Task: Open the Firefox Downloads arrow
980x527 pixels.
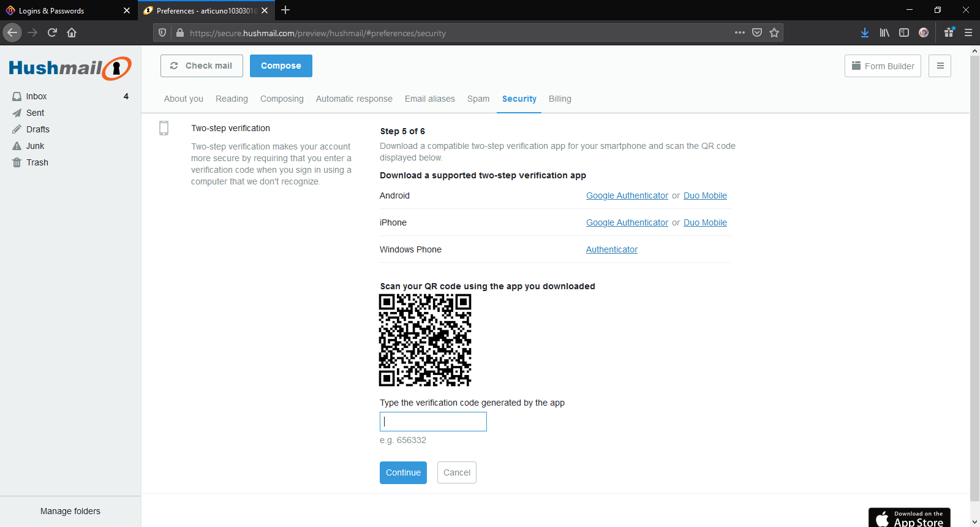Action: click(x=865, y=32)
